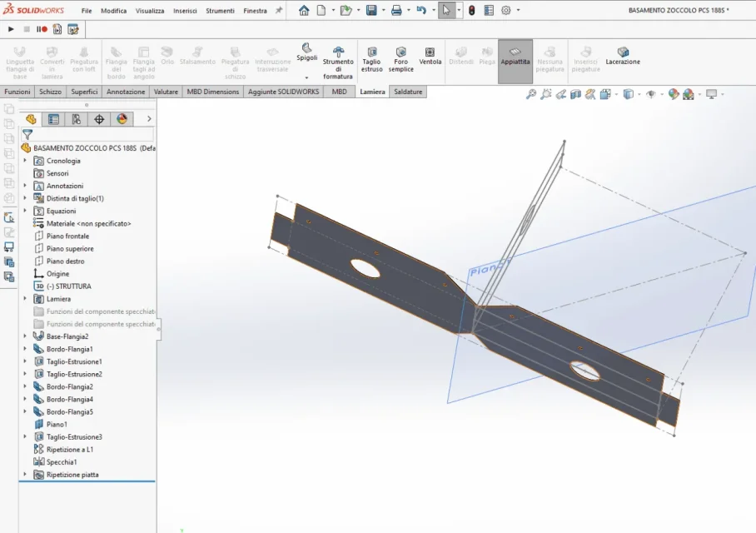Screen dimensions: 756x533
Task: Open the File menu
Action: coord(87,11)
